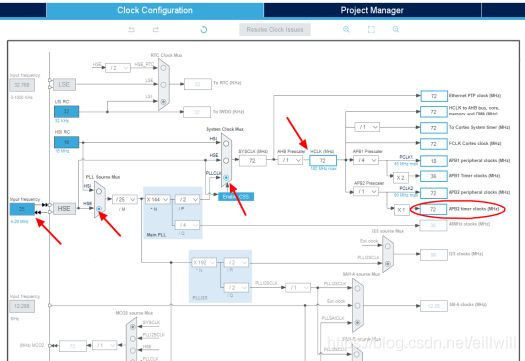Select PLLSAICLK in the SAI-A source Mux

pyautogui.click(x=357, y=322)
